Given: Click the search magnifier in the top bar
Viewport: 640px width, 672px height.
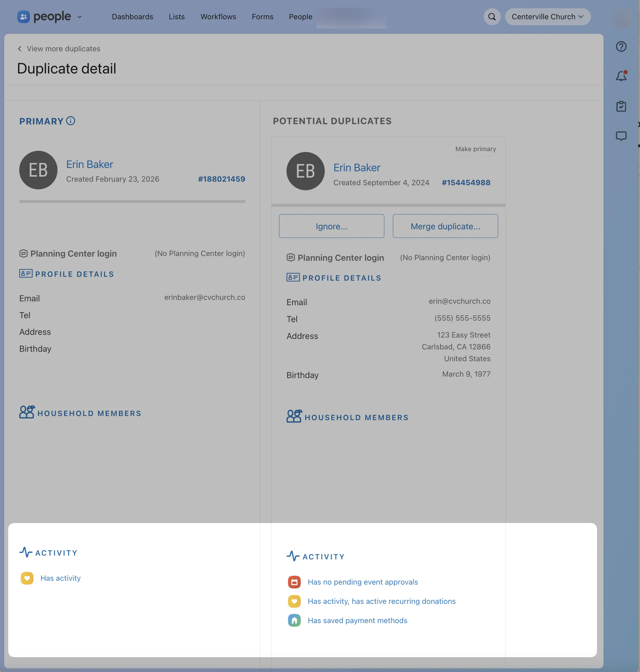Looking at the screenshot, I should point(492,16).
